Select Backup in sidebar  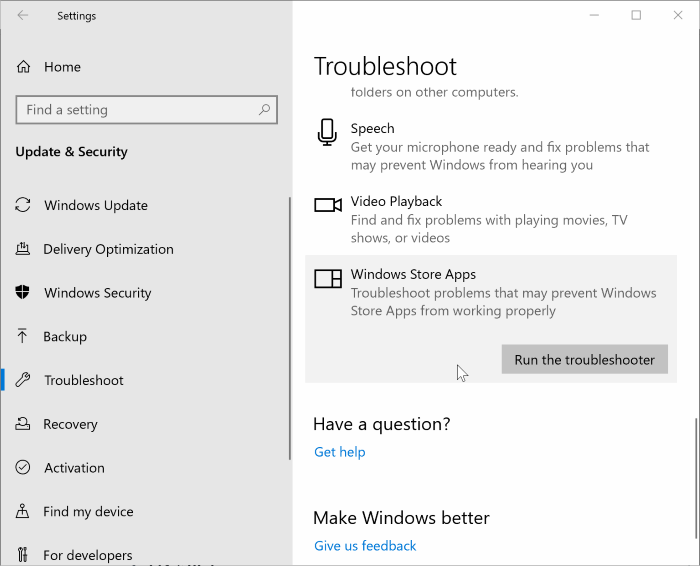point(65,337)
